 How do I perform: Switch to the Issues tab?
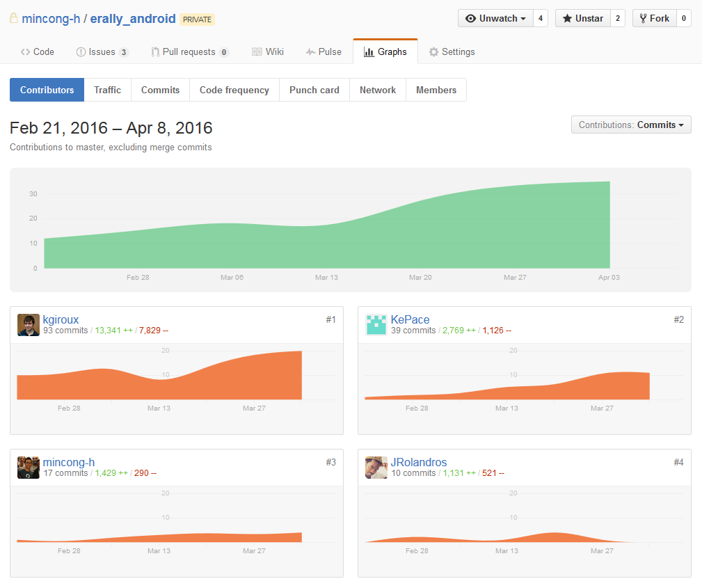(x=102, y=52)
